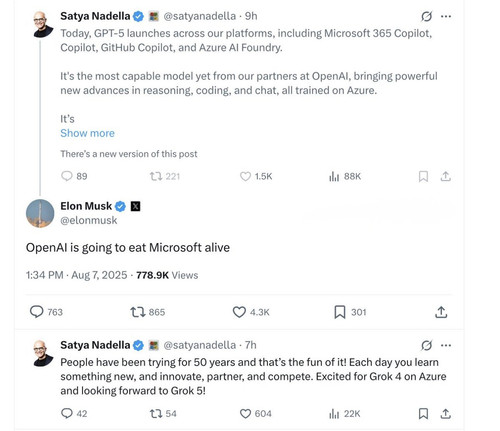Open more options on Satya's 9h post

coord(446,16)
